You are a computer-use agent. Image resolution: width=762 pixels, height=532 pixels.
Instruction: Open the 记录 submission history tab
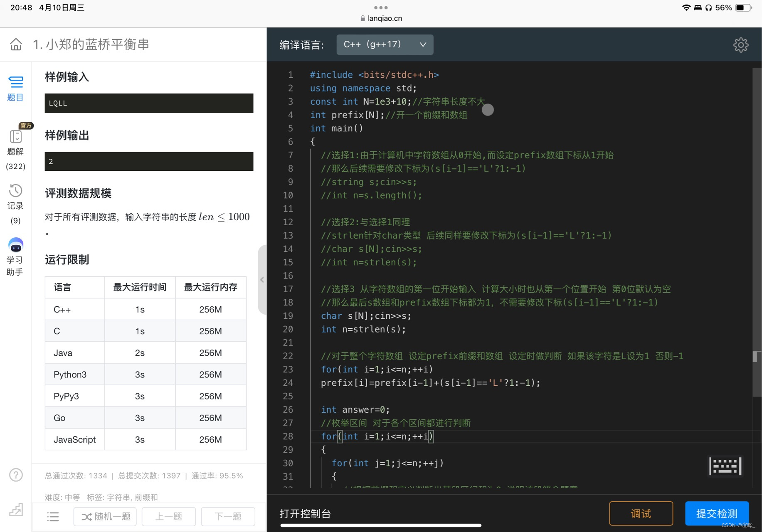click(15, 204)
